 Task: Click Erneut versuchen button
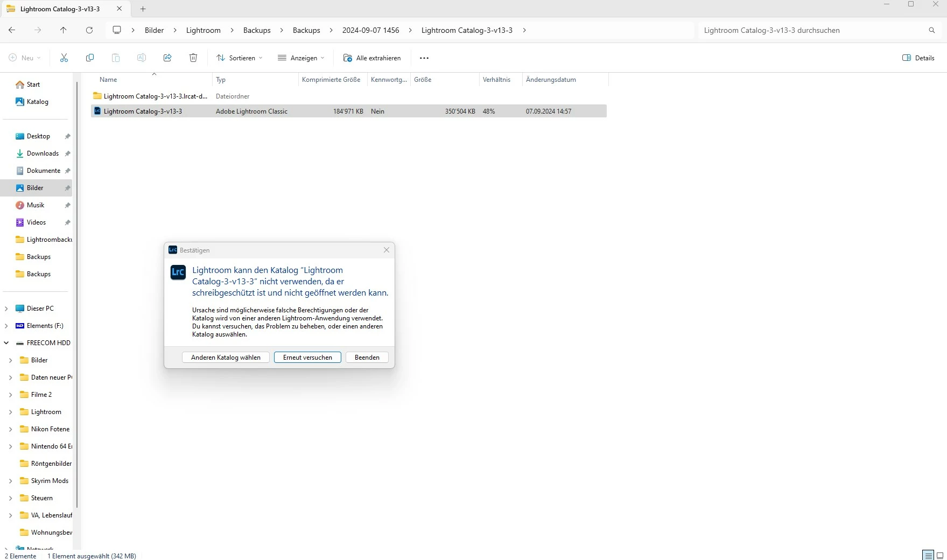click(307, 358)
